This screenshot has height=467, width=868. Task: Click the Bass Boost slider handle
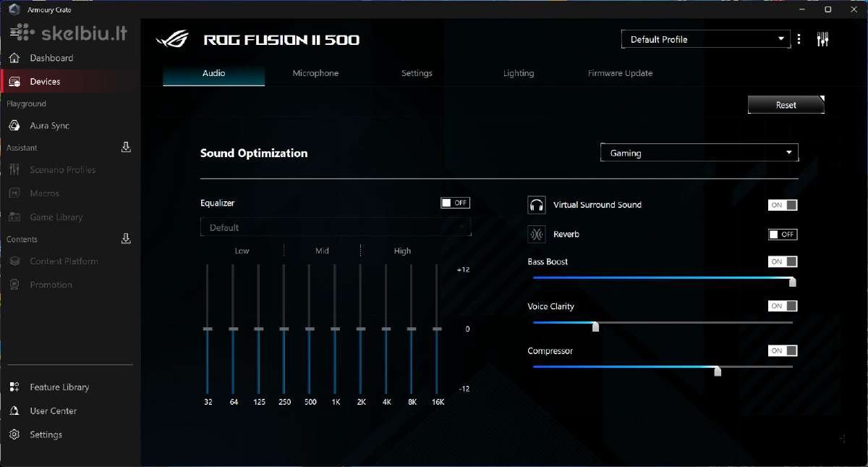point(793,282)
